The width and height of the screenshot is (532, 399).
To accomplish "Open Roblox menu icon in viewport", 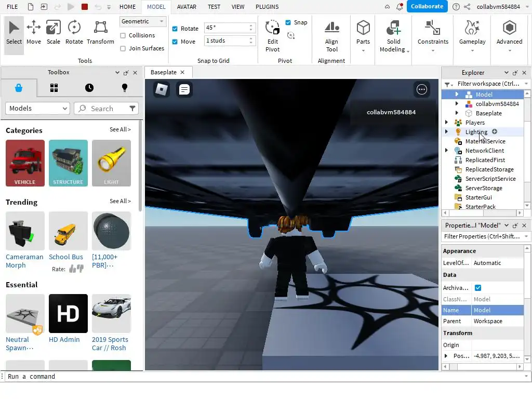I will tap(162, 89).
